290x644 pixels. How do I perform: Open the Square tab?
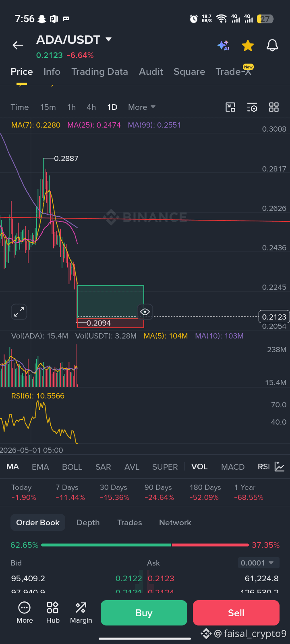click(189, 72)
